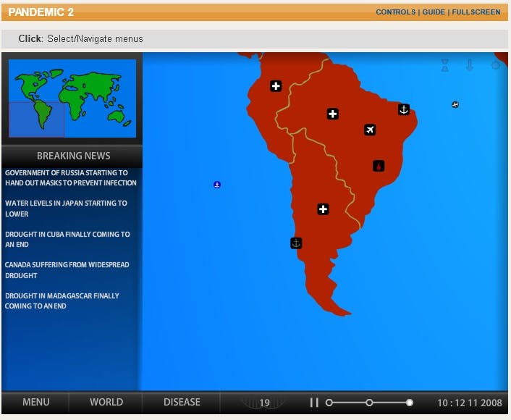Click the drought in Cuba ending news item

click(x=67, y=239)
